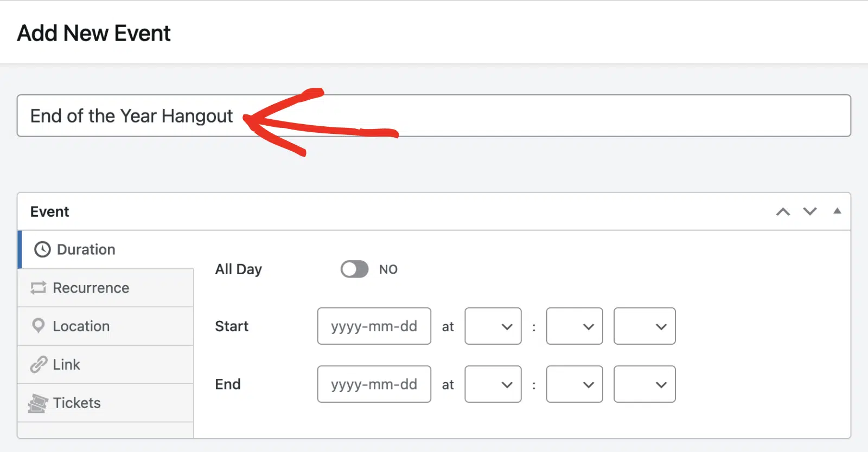Click the Link chain icon
This screenshot has width=868, height=452.
point(39,364)
